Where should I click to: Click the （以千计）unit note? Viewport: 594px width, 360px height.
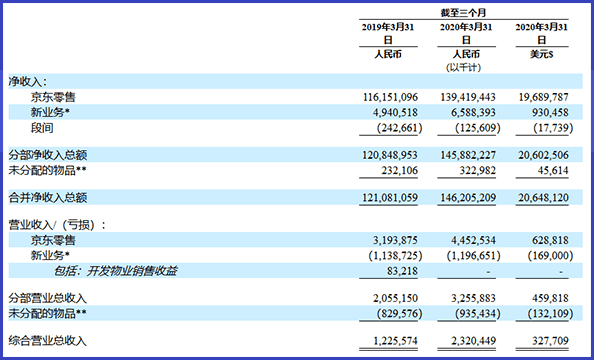463,67
